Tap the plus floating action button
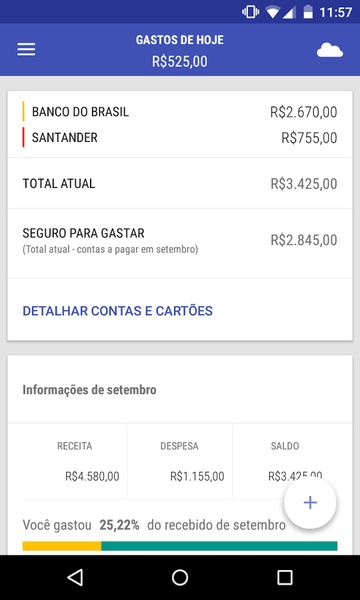The width and height of the screenshot is (360, 600). coord(310,502)
